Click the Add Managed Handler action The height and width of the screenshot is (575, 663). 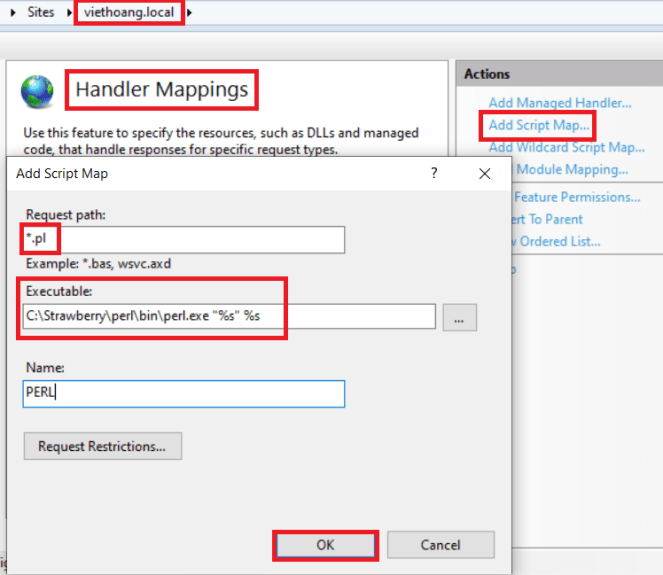point(560,102)
